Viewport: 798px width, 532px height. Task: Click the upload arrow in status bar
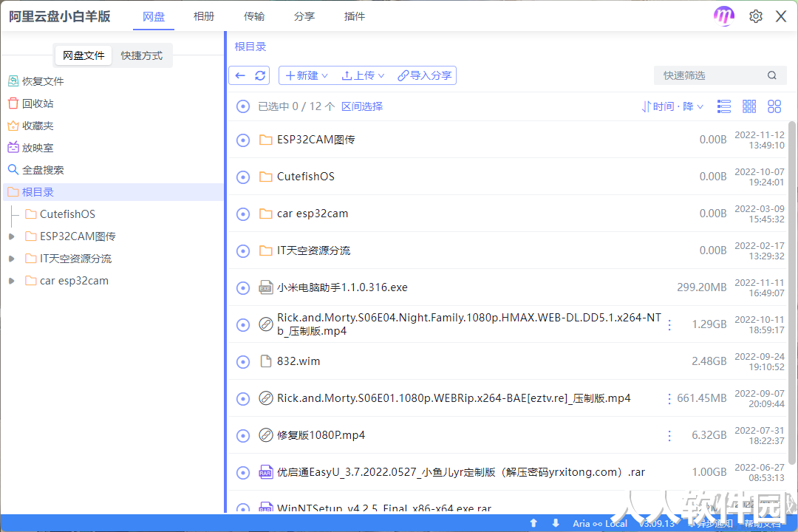pos(533,523)
